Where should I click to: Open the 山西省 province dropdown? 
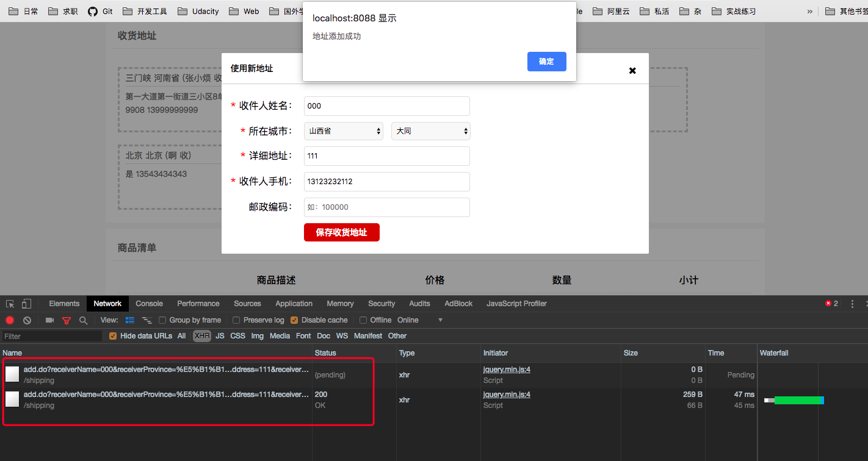(343, 130)
